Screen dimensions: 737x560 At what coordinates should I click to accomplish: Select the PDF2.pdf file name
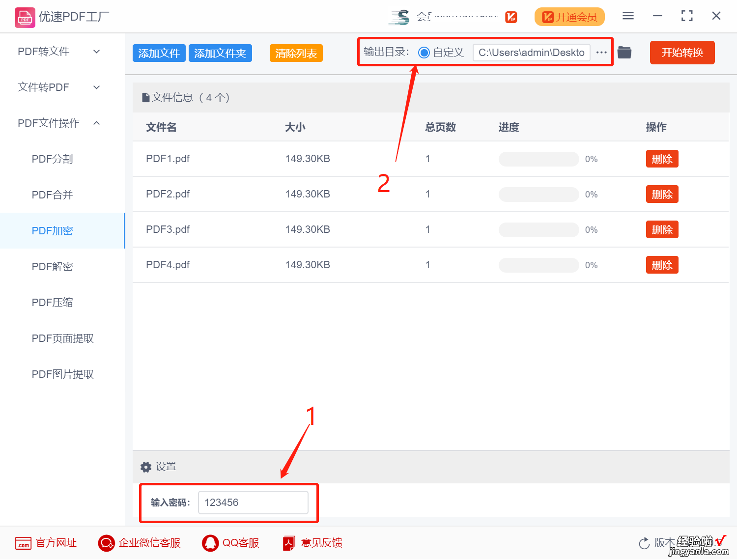[x=168, y=194]
